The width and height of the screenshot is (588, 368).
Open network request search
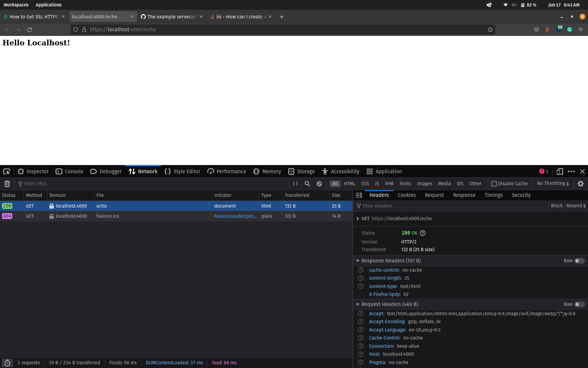[307, 183]
